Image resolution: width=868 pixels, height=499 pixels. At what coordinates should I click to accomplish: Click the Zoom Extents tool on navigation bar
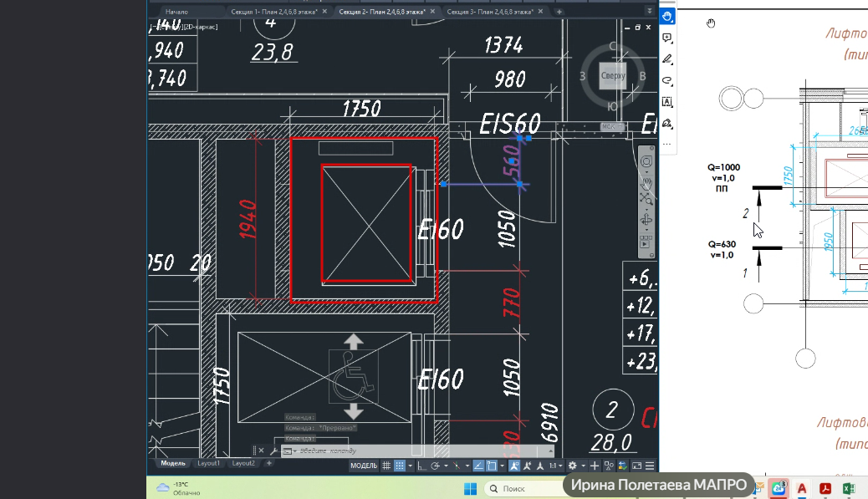point(646,199)
